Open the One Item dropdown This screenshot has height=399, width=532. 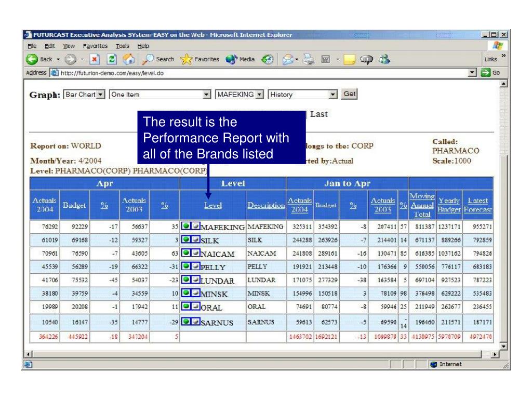(x=160, y=95)
